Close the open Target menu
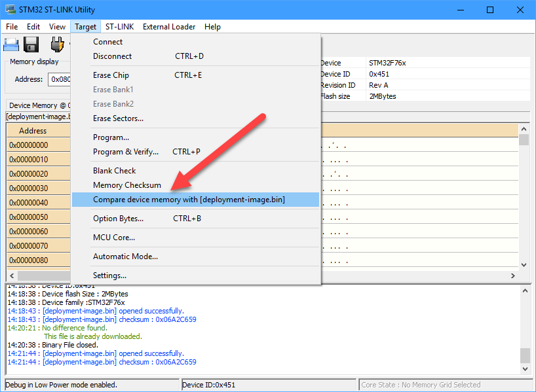Viewport: 536px width, 392px height. (x=85, y=27)
